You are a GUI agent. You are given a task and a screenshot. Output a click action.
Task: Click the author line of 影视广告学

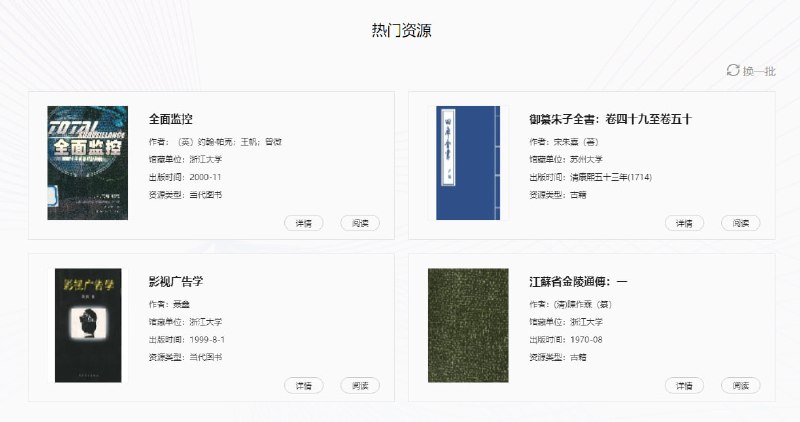click(169, 304)
